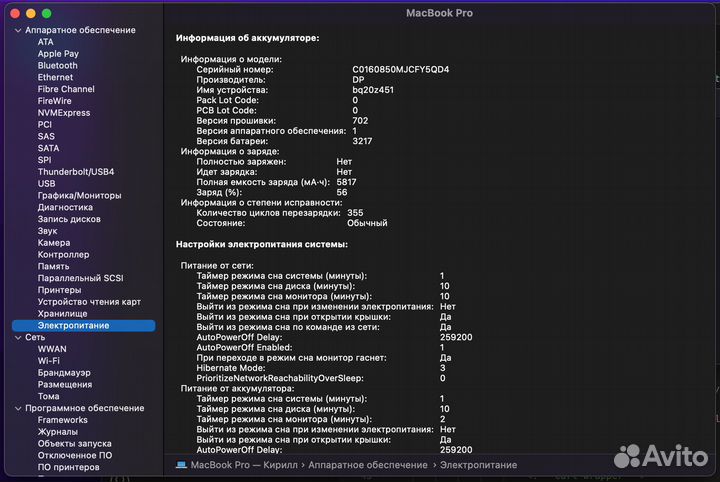Select Bluetooth in the sidebar
720x482 pixels.
(57, 66)
